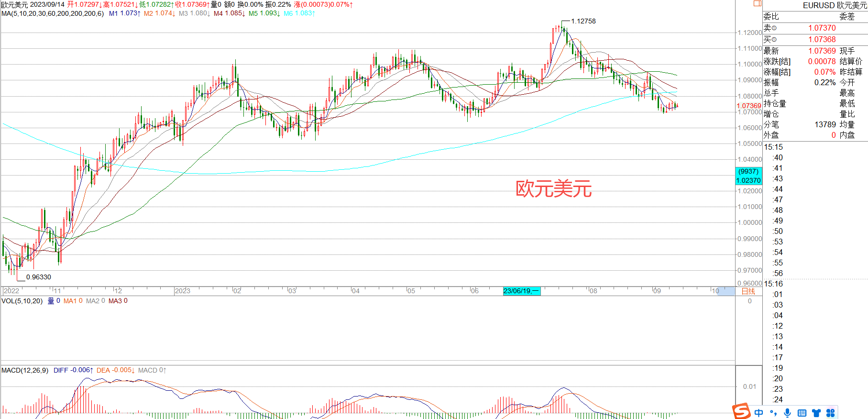The image size is (868, 419).
Task: Click the 1.10000 price axis label
Action: pos(749,64)
